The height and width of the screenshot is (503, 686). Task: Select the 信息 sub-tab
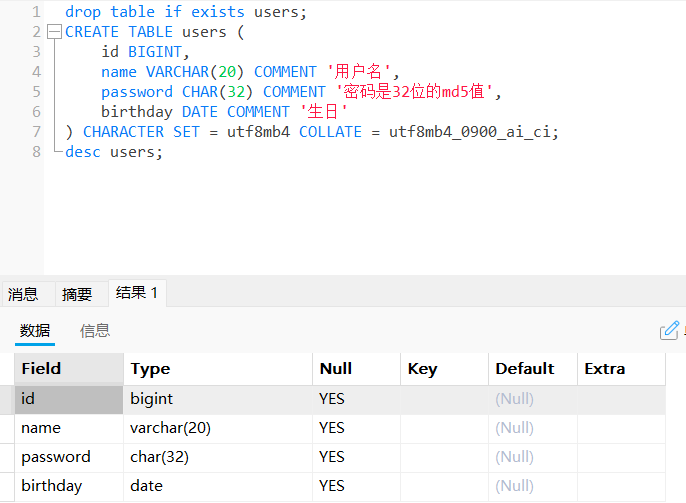pos(94,331)
